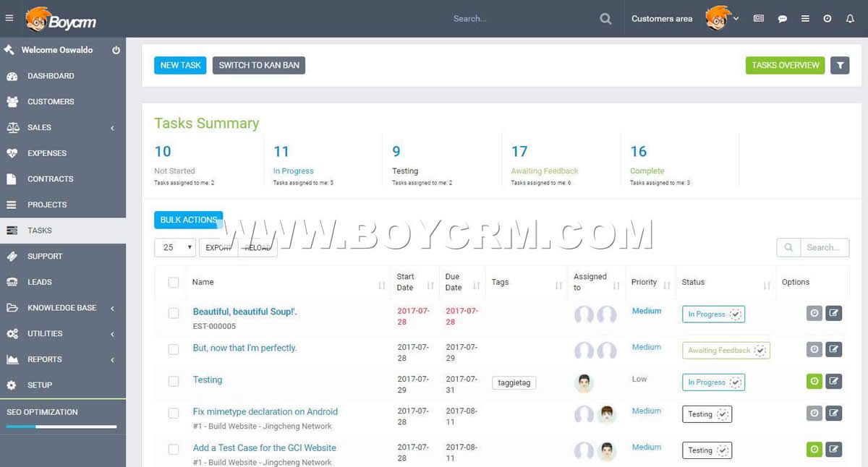Check the select-all checkbox in table header
Screen dimensions: 868x467
click(174, 282)
